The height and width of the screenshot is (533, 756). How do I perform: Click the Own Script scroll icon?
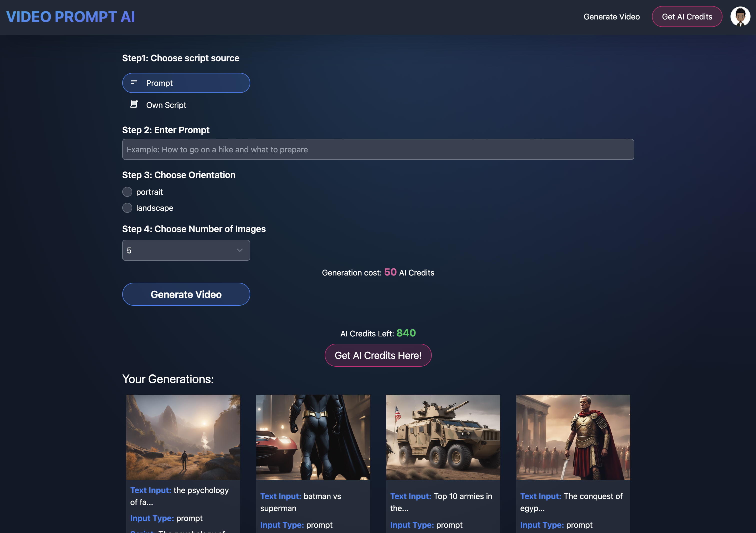pos(134,104)
